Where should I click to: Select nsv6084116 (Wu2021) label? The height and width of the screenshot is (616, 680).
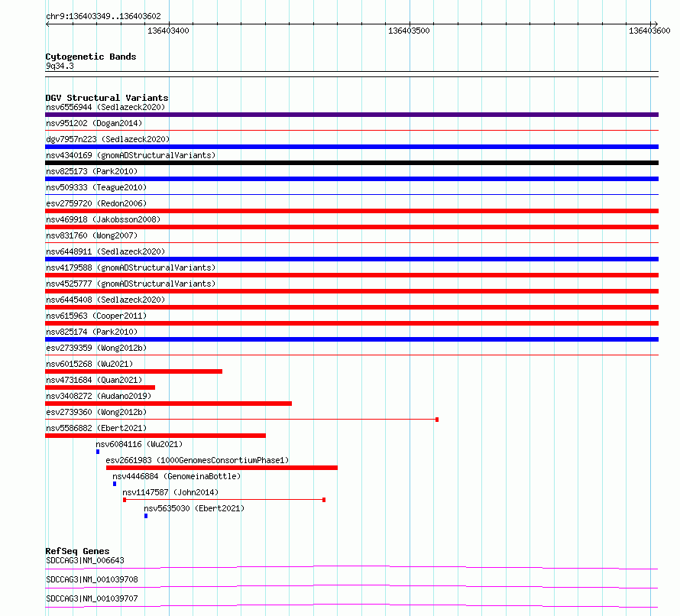[139, 444]
